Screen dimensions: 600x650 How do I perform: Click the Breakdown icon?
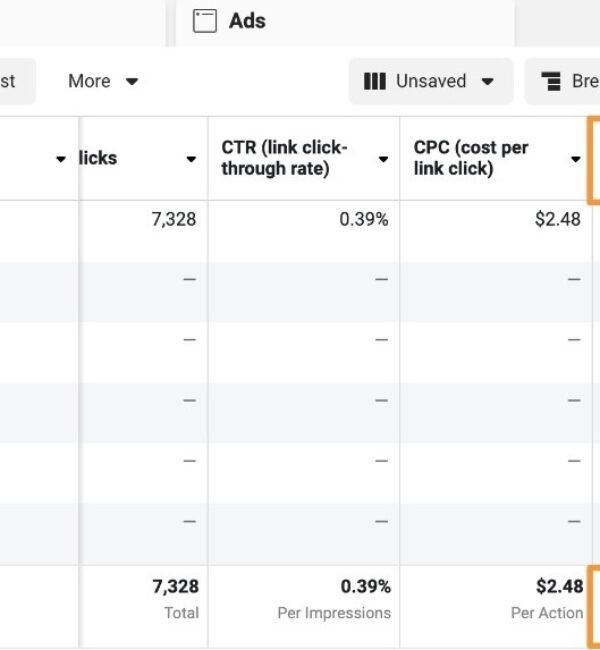[550, 82]
